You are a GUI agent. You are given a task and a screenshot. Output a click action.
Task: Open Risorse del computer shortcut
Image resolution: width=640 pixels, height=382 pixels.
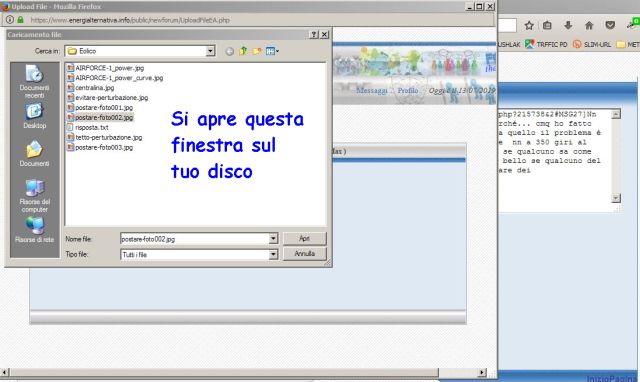34,196
